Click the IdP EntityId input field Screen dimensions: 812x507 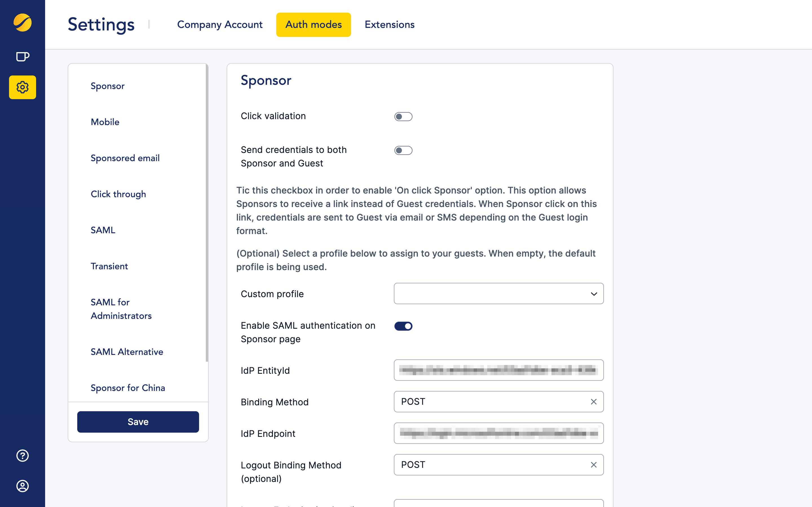coord(498,370)
